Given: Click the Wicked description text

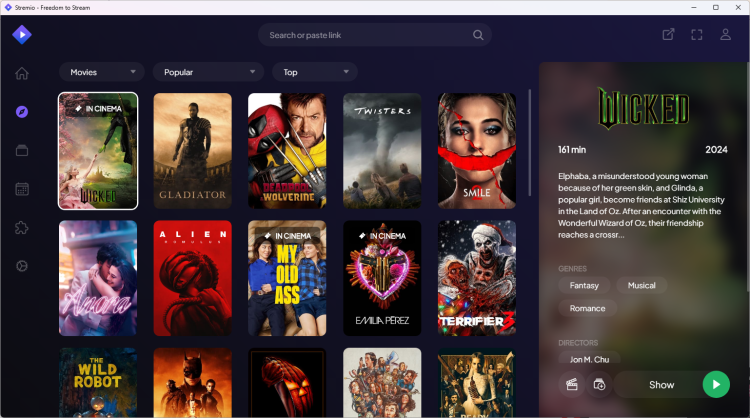Looking at the screenshot, I should (641, 206).
